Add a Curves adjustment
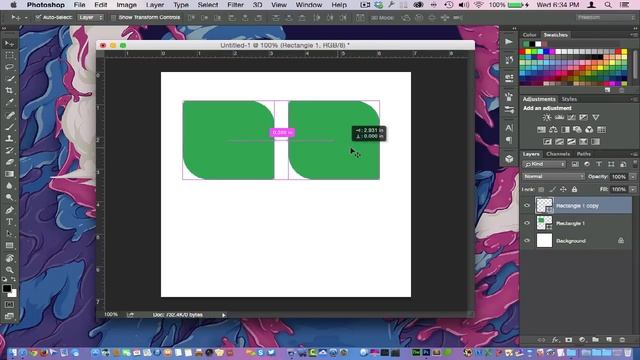This screenshot has width=640, height=360. [571, 118]
